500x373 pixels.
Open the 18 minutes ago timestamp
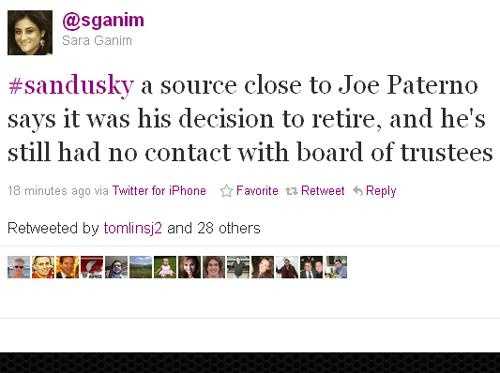click(x=49, y=191)
